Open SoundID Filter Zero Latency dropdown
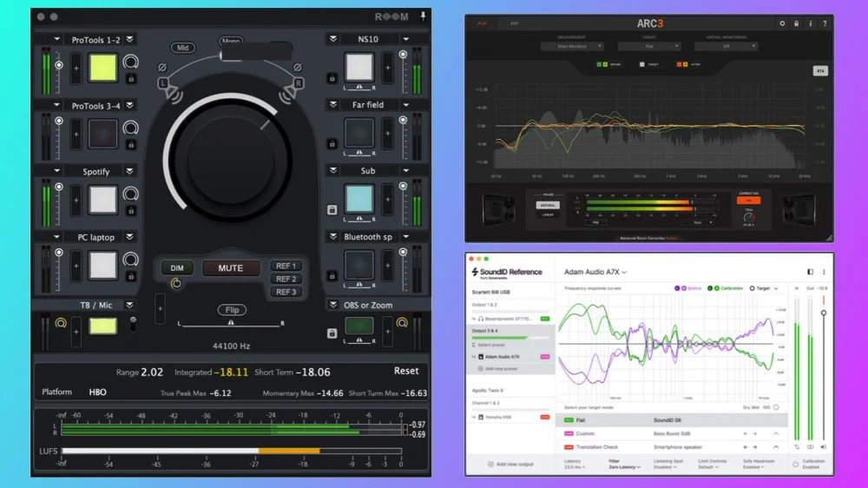 click(624, 467)
